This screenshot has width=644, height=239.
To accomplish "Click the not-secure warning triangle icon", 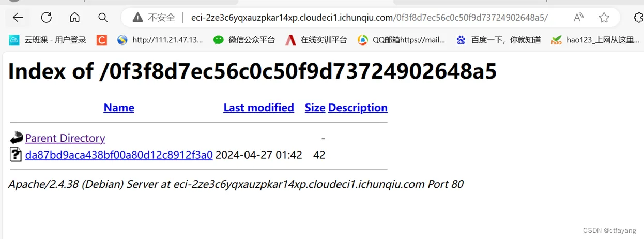I will [137, 18].
